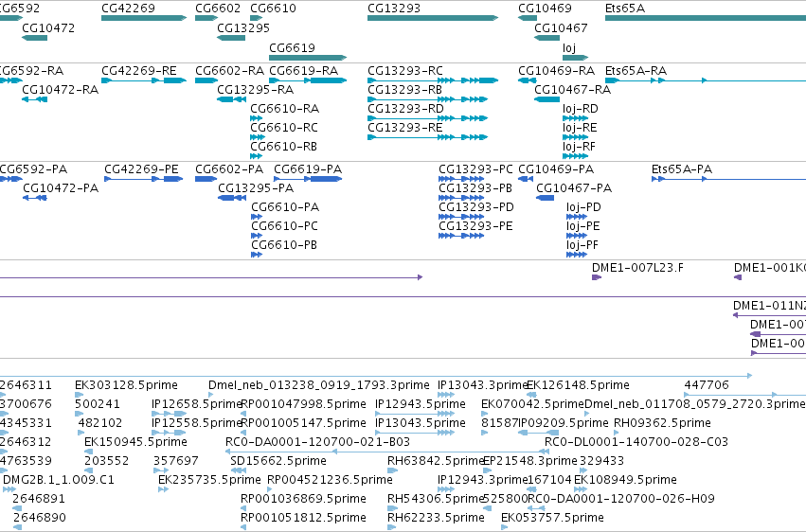Viewport: 806px width, 532px height.
Task: Click the RH63842.5prime EST label
Action: coord(436,461)
